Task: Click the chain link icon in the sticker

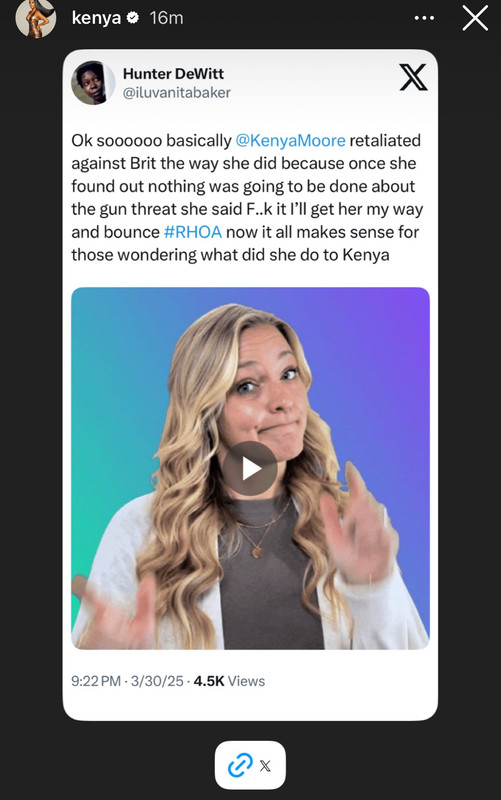Action: [240, 765]
